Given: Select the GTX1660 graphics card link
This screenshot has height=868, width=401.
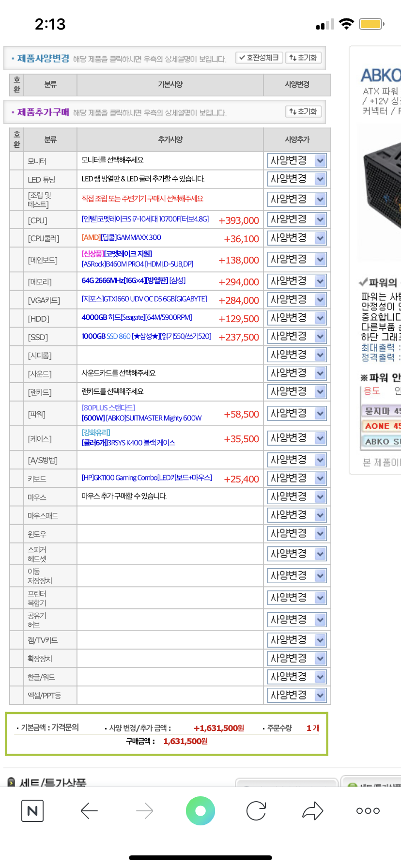Looking at the screenshot, I should [144, 299].
